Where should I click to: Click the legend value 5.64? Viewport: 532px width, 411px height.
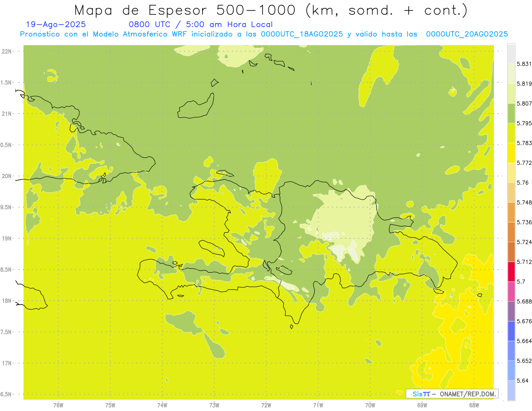[522, 380]
